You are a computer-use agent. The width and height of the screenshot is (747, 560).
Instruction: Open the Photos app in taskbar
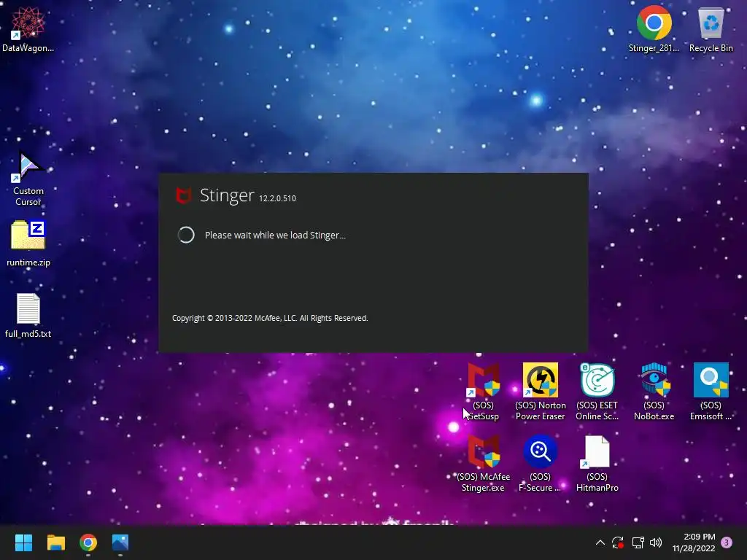point(120,542)
